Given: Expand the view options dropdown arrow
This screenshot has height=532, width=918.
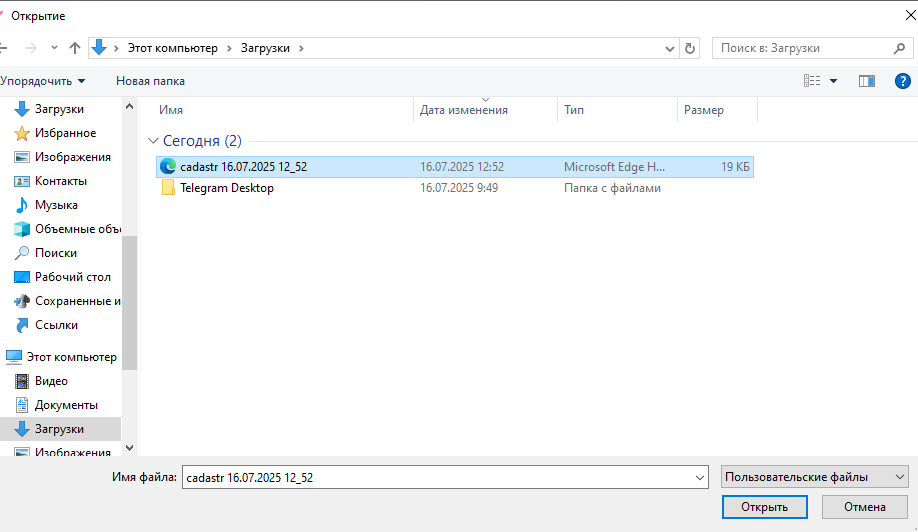Looking at the screenshot, I should tap(834, 81).
